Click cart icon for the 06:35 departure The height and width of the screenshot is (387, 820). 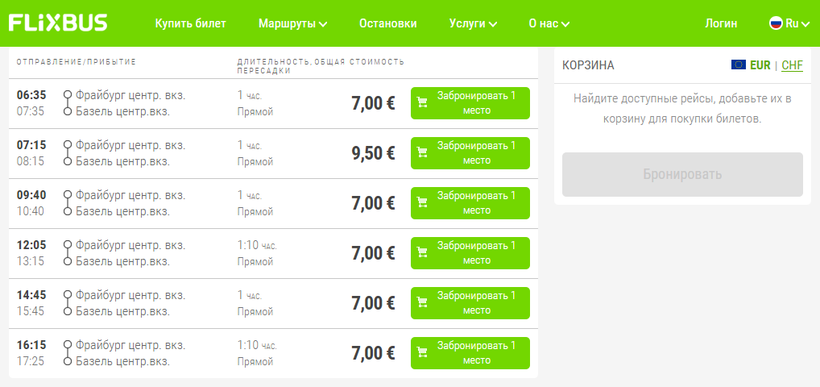tap(423, 103)
